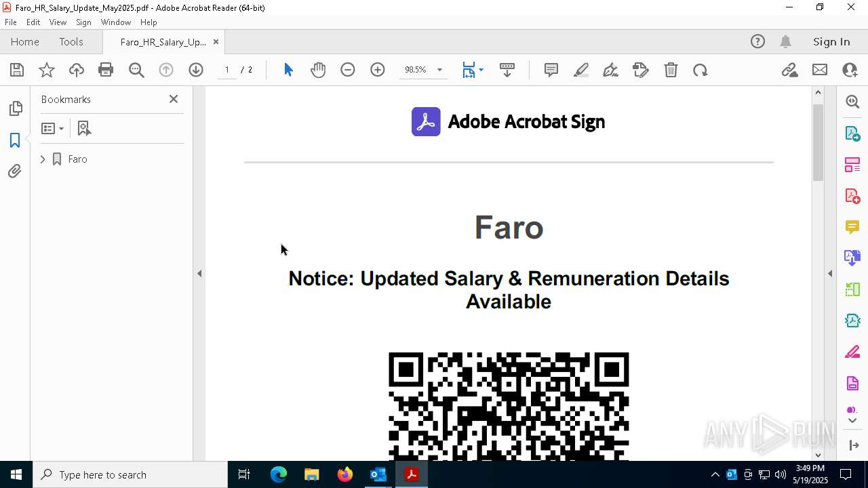Open the Window menu
The image size is (868, 488).
coord(116,22)
